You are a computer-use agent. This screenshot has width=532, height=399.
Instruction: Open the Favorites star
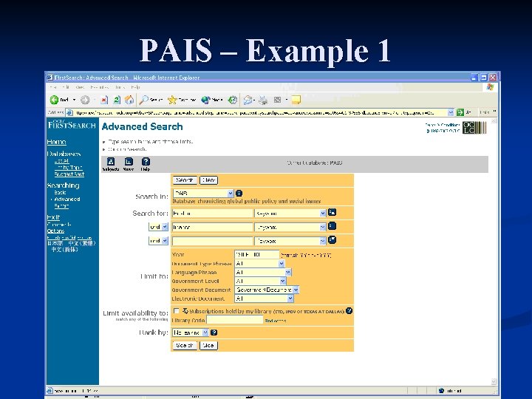(172, 100)
